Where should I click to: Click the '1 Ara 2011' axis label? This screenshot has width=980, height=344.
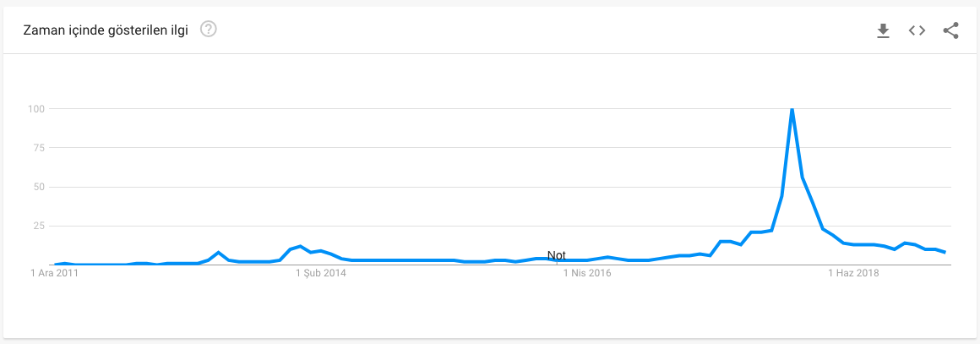click(x=55, y=273)
